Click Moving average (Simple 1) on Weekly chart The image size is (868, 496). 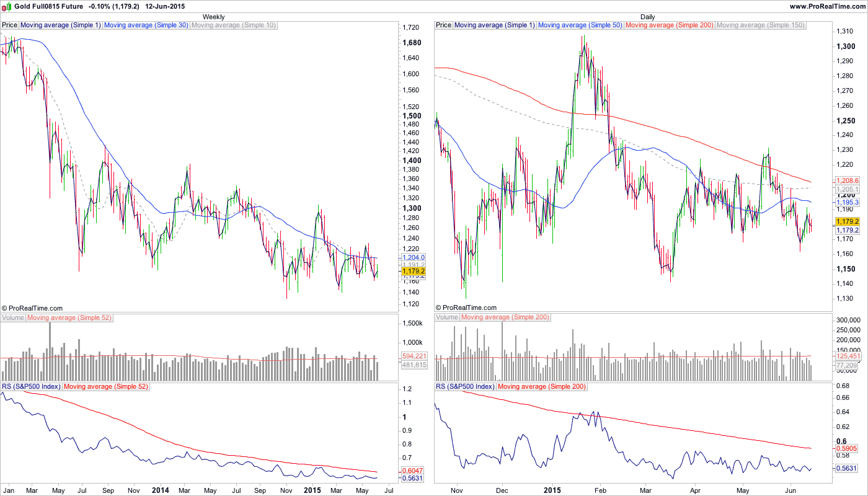point(60,25)
